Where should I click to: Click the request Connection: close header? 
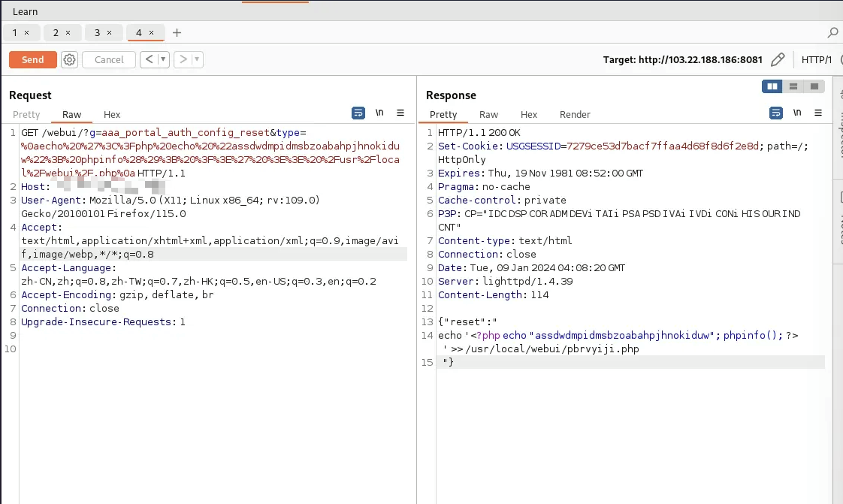pos(70,309)
